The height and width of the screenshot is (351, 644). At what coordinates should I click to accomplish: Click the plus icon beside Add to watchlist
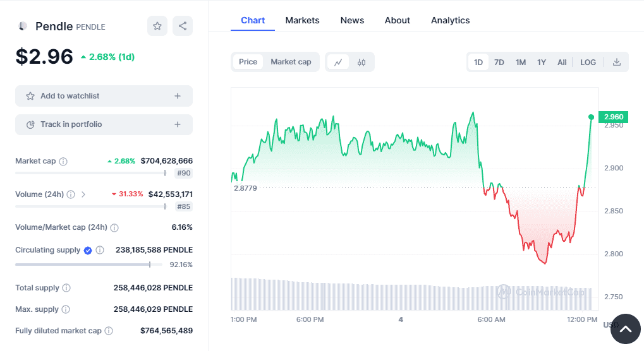(178, 96)
